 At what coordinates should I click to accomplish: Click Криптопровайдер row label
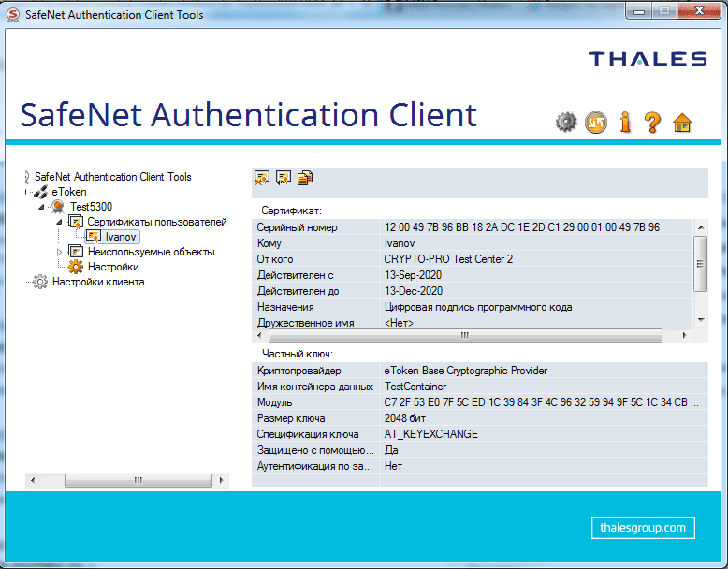click(x=299, y=371)
